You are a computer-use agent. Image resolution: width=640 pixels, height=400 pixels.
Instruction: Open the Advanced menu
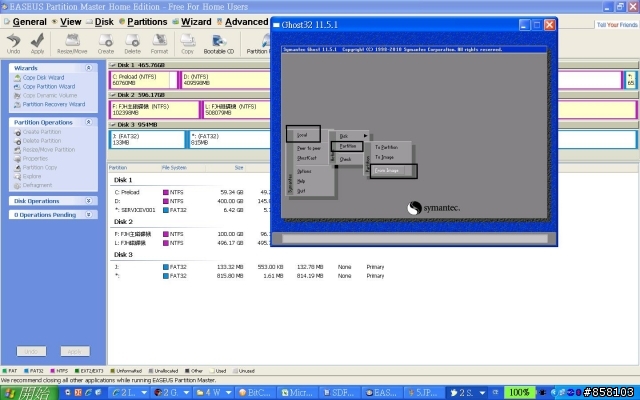click(x=247, y=22)
